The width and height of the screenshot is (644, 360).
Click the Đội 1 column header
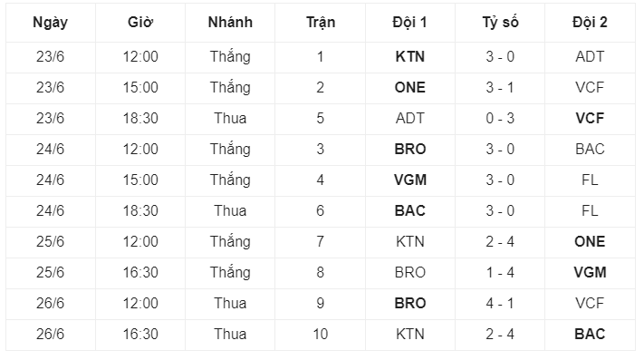(x=410, y=22)
